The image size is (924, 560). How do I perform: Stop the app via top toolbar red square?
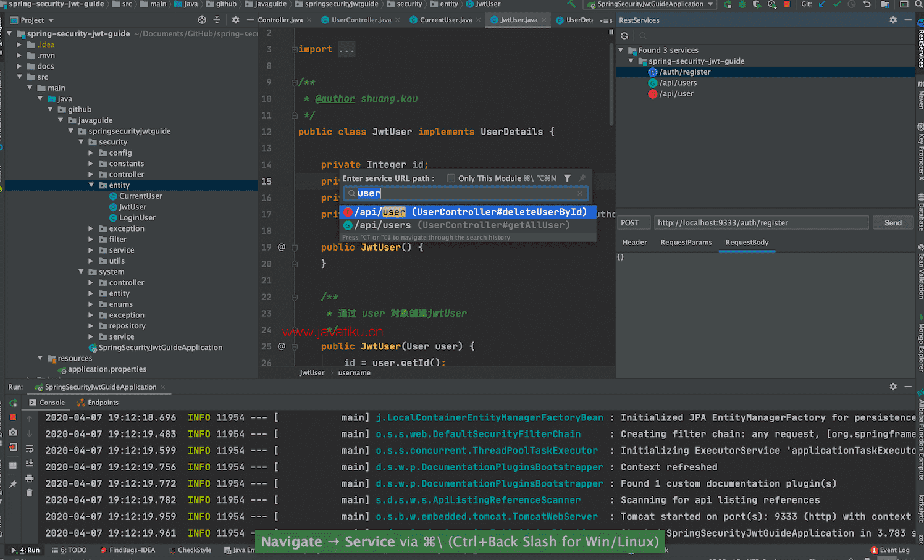click(787, 4)
